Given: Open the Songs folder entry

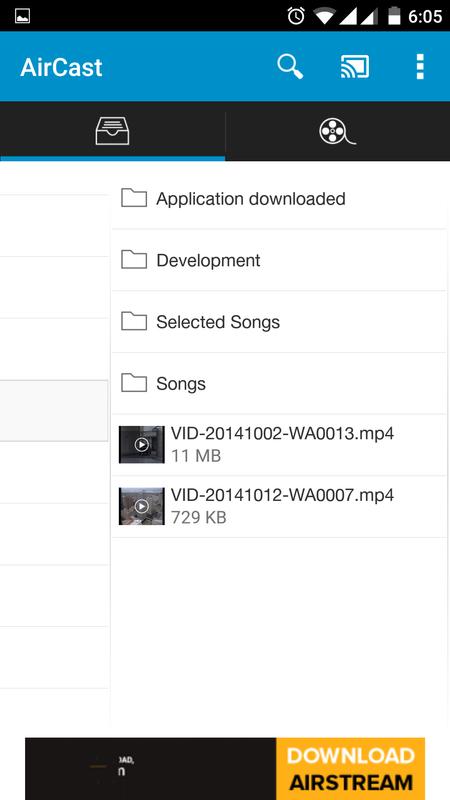Looking at the screenshot, I should point(279,384).
